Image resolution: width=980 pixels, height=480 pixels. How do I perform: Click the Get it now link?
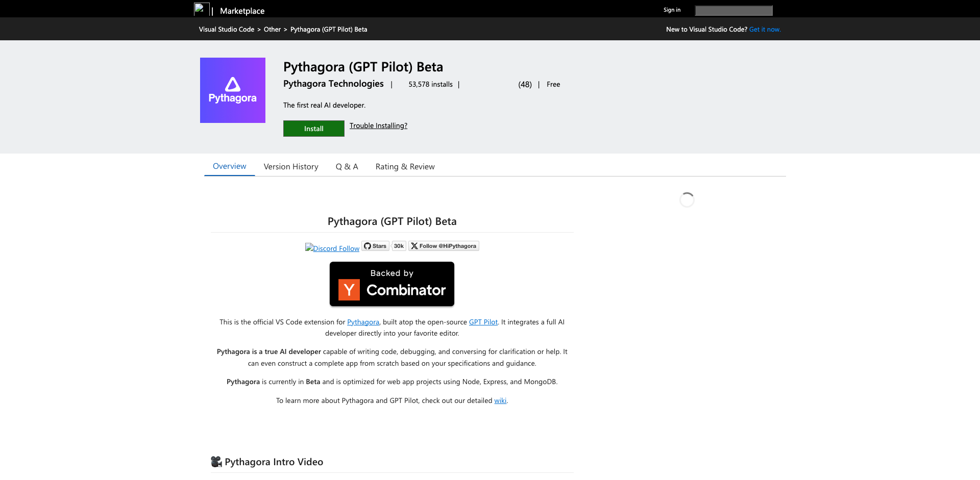(765, 30)
